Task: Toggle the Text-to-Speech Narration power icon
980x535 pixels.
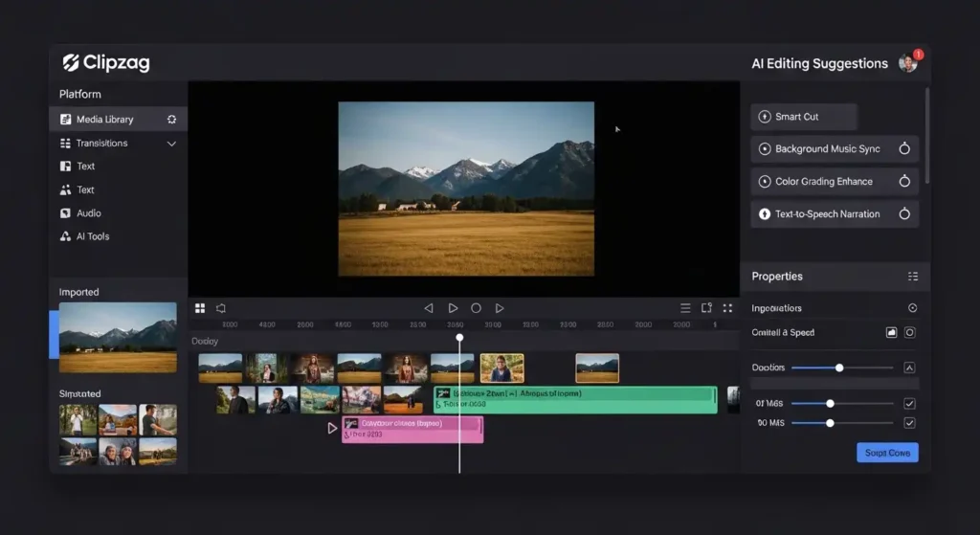Action: click(x=904, y=213)
